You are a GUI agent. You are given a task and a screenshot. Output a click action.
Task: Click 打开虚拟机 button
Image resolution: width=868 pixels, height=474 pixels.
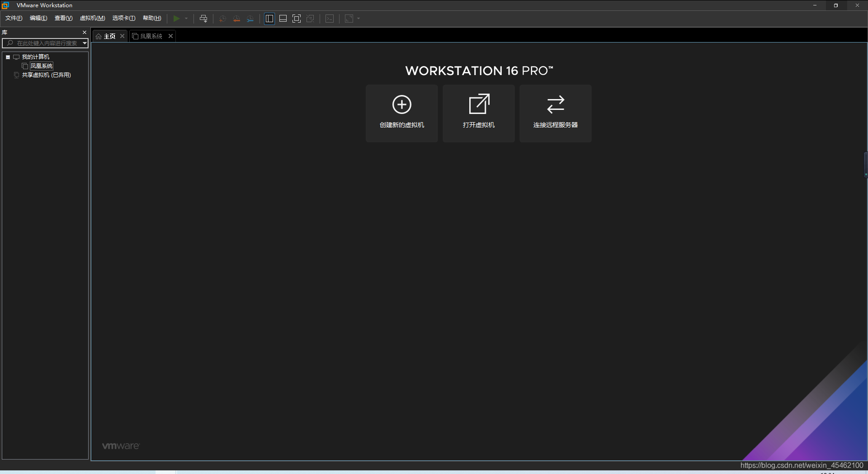[x=479, y=114]
